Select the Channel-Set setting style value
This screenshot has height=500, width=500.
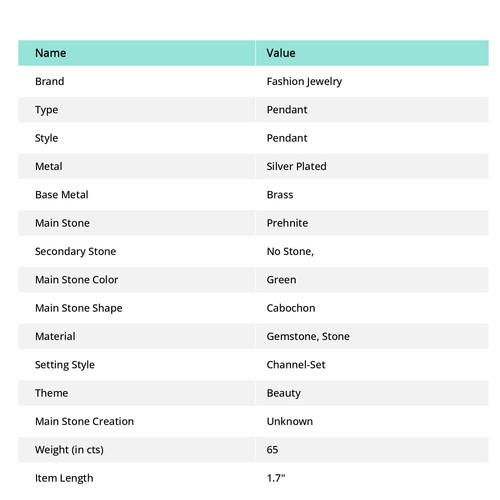296,365
